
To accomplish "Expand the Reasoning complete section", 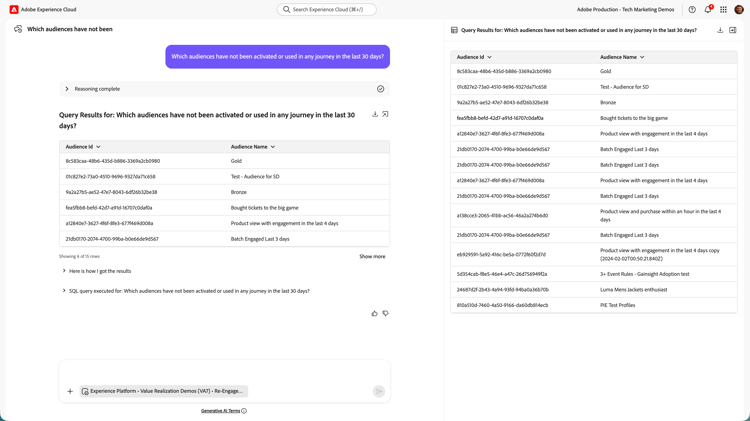I will point(67,89).
